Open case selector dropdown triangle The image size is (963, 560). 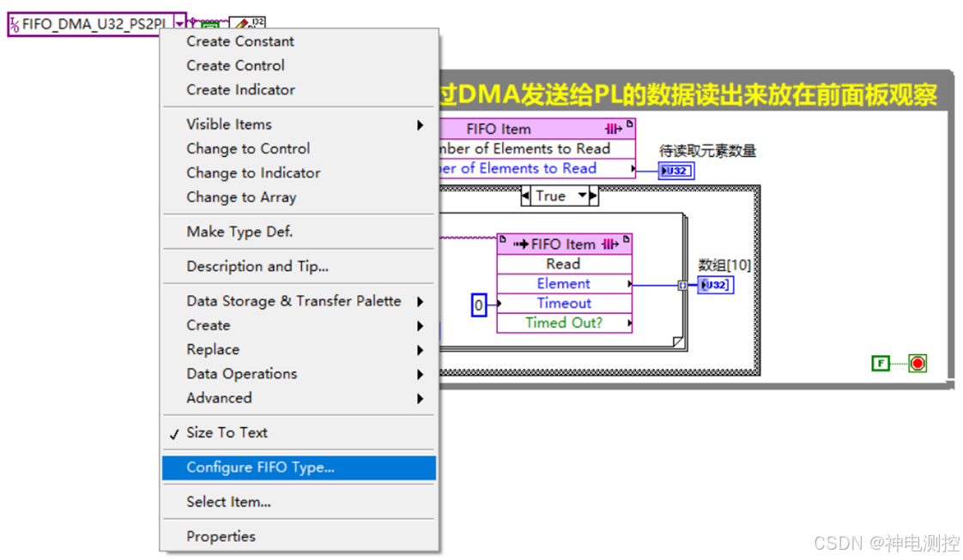click(582, 196)
